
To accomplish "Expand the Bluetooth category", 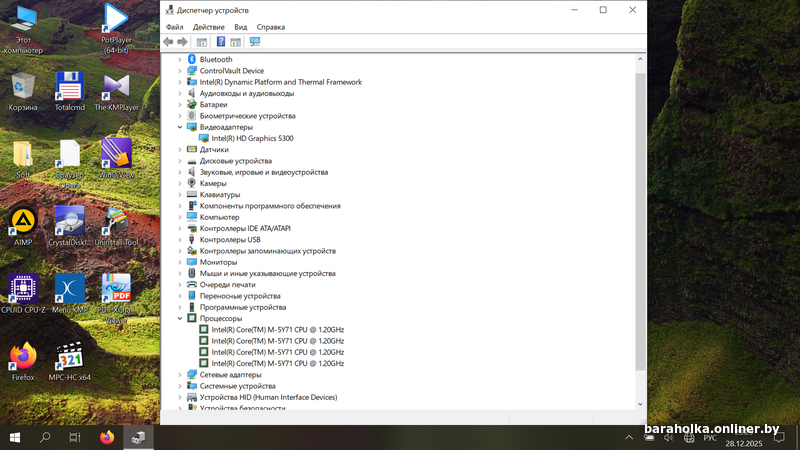I will (180, 59).
